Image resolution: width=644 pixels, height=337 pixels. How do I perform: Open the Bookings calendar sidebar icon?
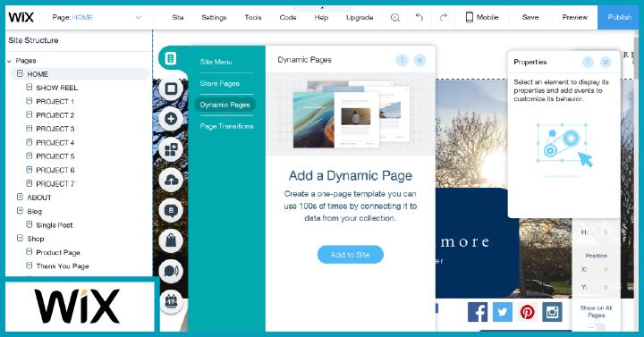pyautogui.click(x=171, y=301)
